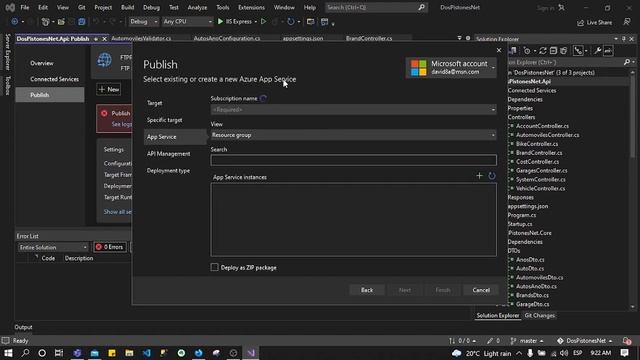Open the Extensions menu
The height and width of the screenshot is (360, 640).
(x=251, y=7)
